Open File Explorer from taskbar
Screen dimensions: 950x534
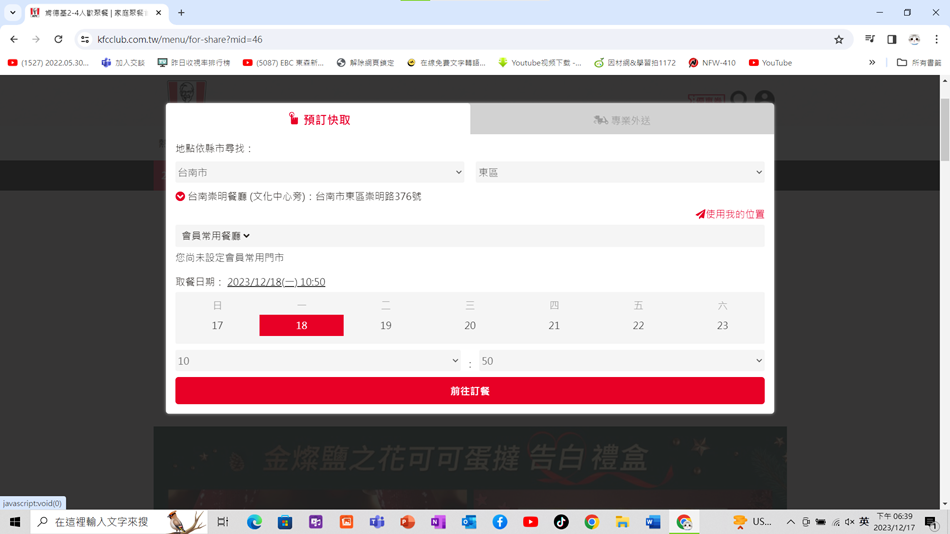coord(622,522)
